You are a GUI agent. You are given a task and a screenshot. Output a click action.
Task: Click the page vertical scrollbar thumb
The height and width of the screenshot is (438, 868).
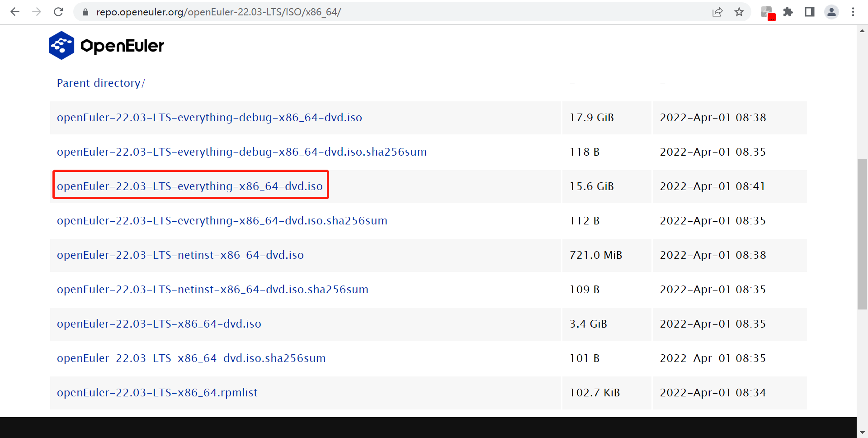point(862,234)
